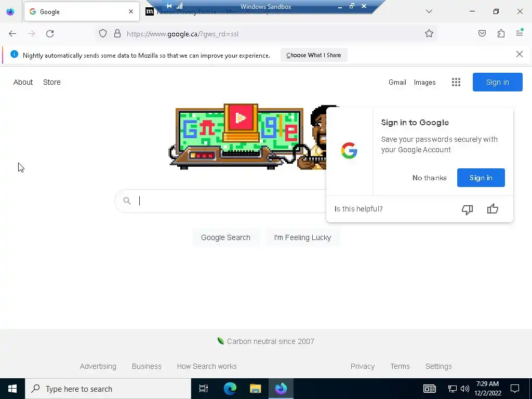532x399 pixels.
Task: Open the About link
Action: pos(23,82)
